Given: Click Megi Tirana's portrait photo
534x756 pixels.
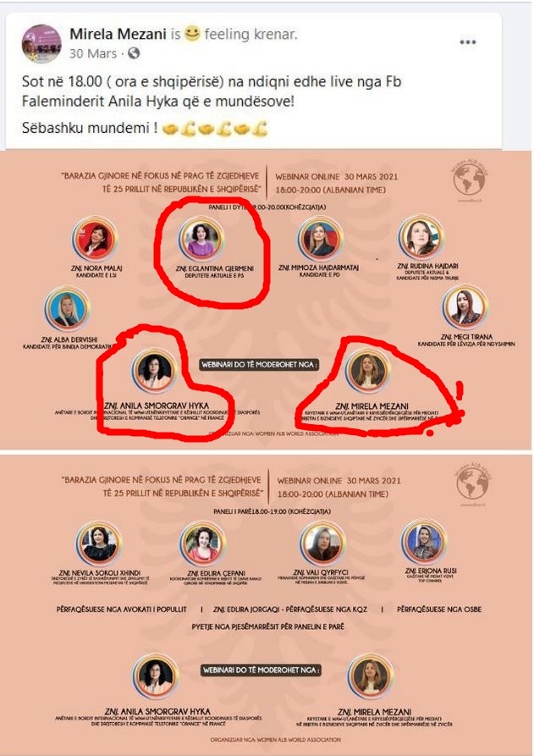Looking at the screenshot, I should click(x=465, y=307).
